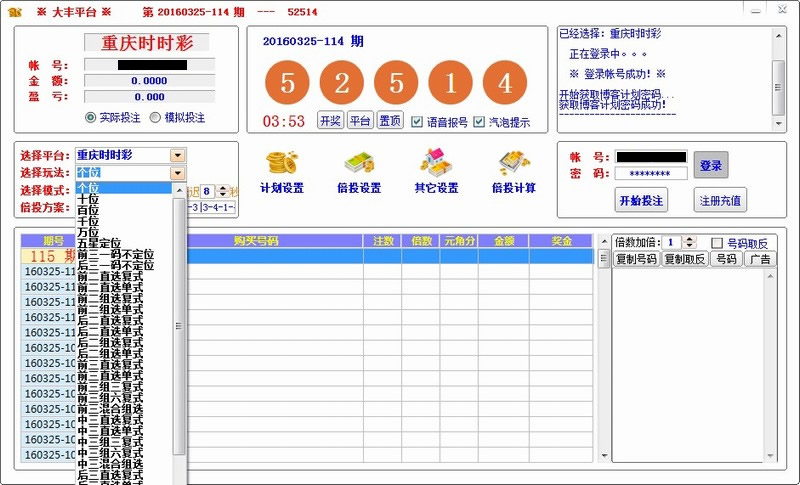Toggle 语音报号 checkbox
The image size is (800, 485).
417,122
